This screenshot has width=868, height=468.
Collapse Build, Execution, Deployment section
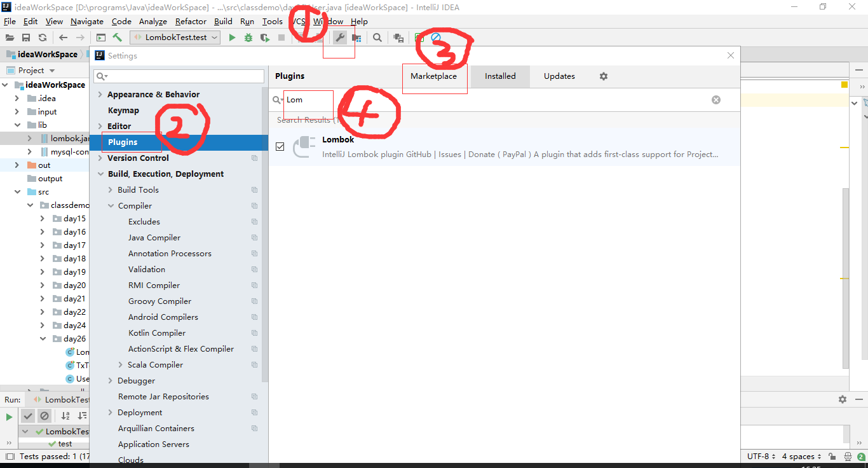click(100, 174)
